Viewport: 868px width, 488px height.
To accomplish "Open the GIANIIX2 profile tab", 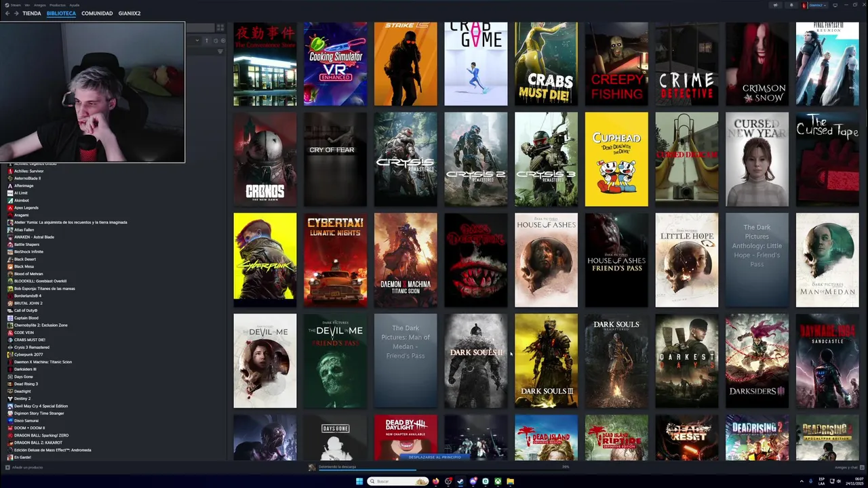I will [130, 14].
